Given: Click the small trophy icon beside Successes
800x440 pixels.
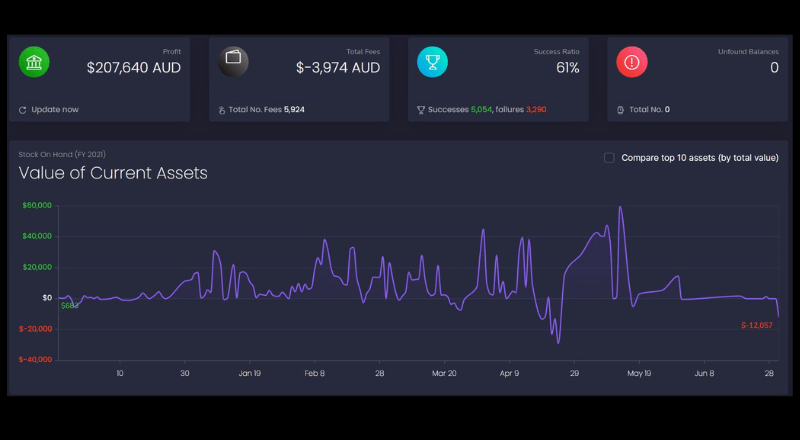Looking at the screenshot, I should tap(421, 110).
